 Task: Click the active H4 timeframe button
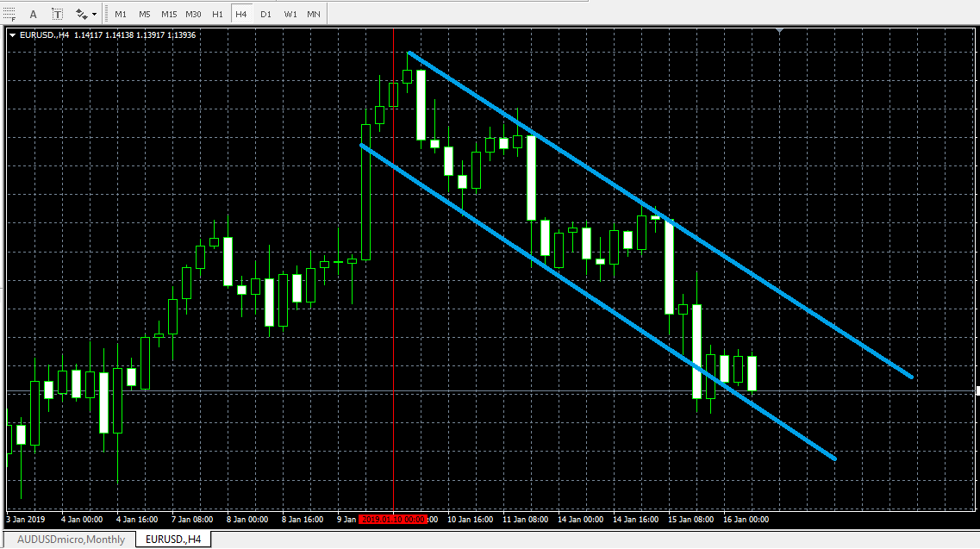(x=241, y=15)
